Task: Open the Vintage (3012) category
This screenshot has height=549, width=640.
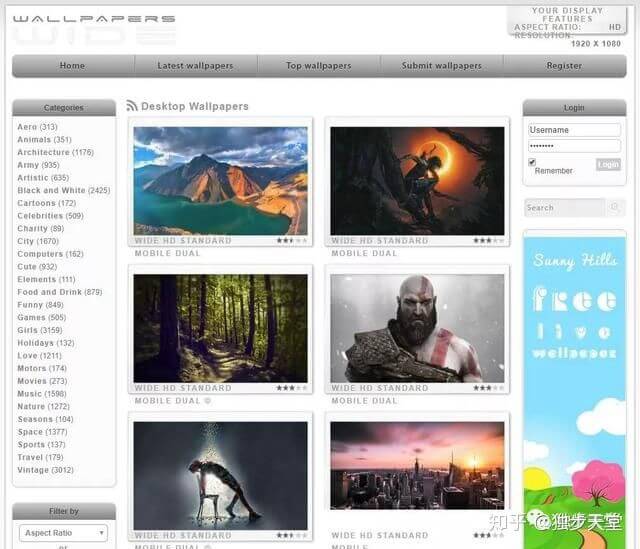Action: [x=45, y=470]
